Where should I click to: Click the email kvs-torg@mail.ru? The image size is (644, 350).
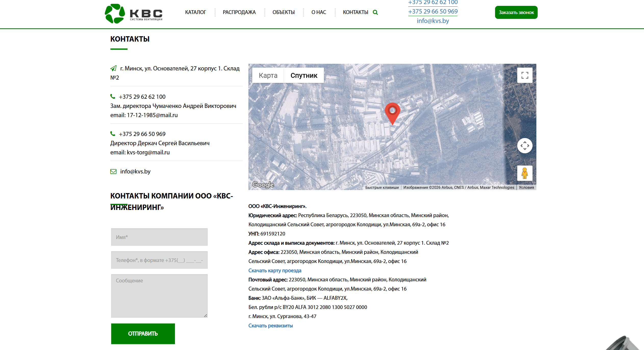(148, 152)
